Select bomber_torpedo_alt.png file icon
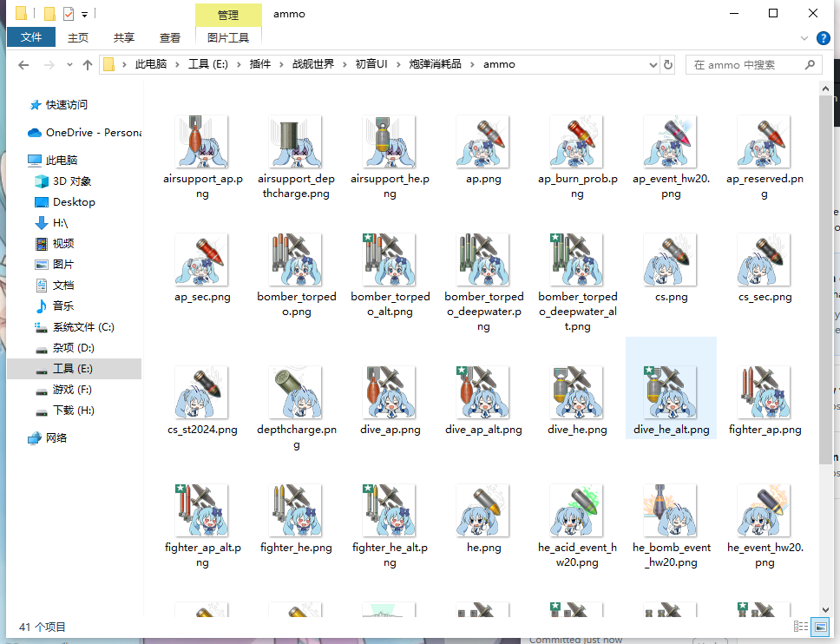The image size is (840, 644). [390, 260]
